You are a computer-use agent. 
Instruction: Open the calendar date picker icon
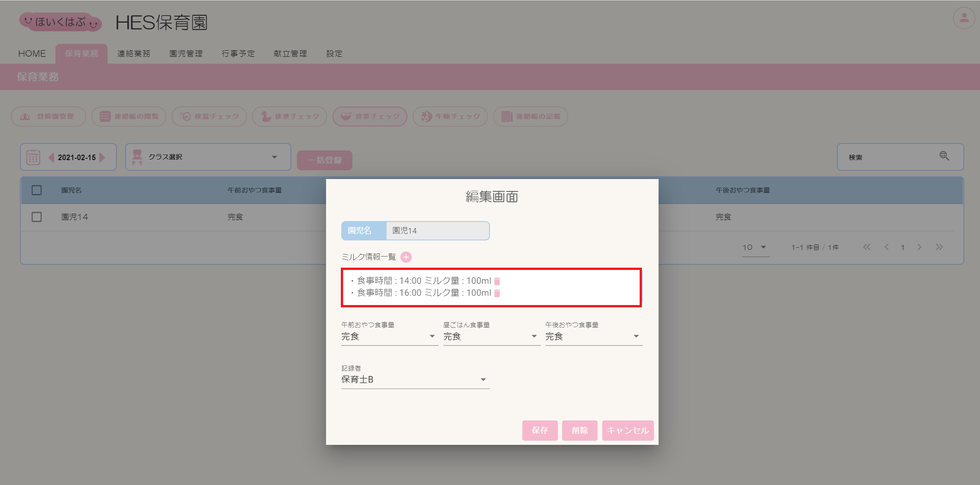[x=33, y=157]
